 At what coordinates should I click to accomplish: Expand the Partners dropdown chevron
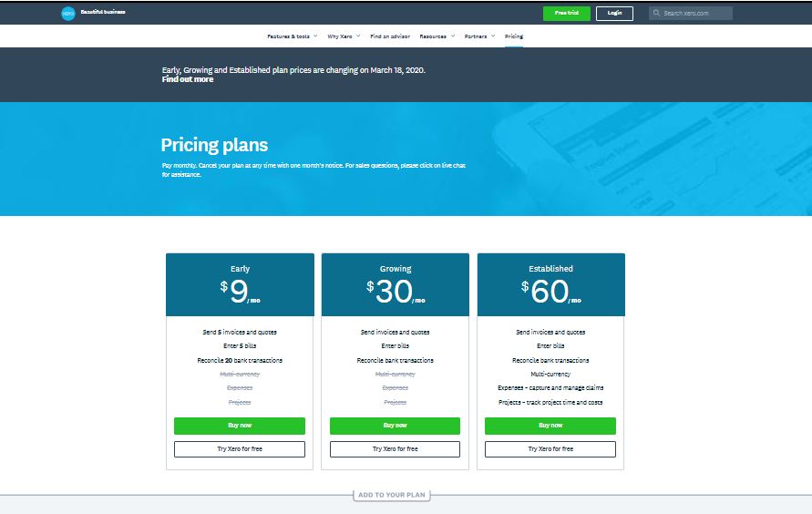point(493,36)
